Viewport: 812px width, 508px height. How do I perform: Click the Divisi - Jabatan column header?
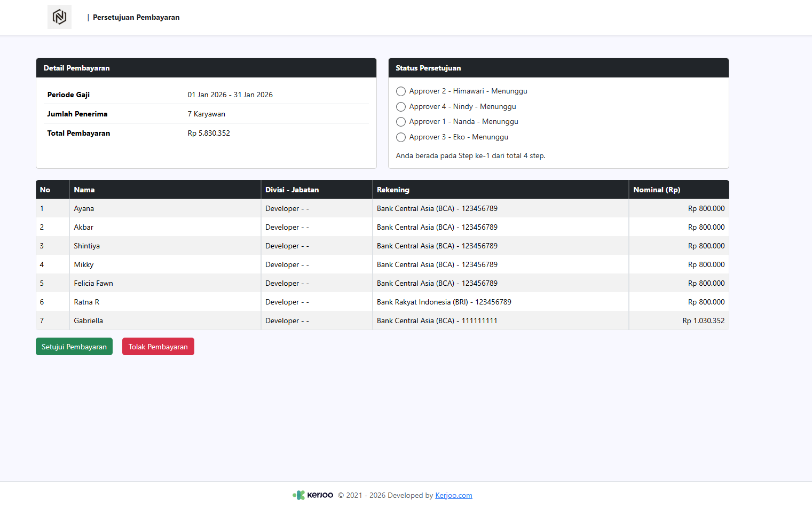pyautogui.click(x=292, y=190)
